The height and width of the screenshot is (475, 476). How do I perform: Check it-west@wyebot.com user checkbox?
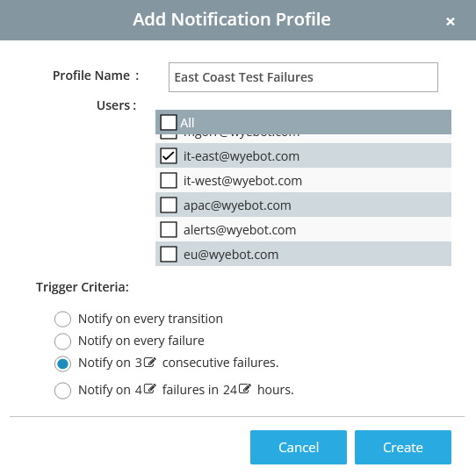[x=169, y=180]
